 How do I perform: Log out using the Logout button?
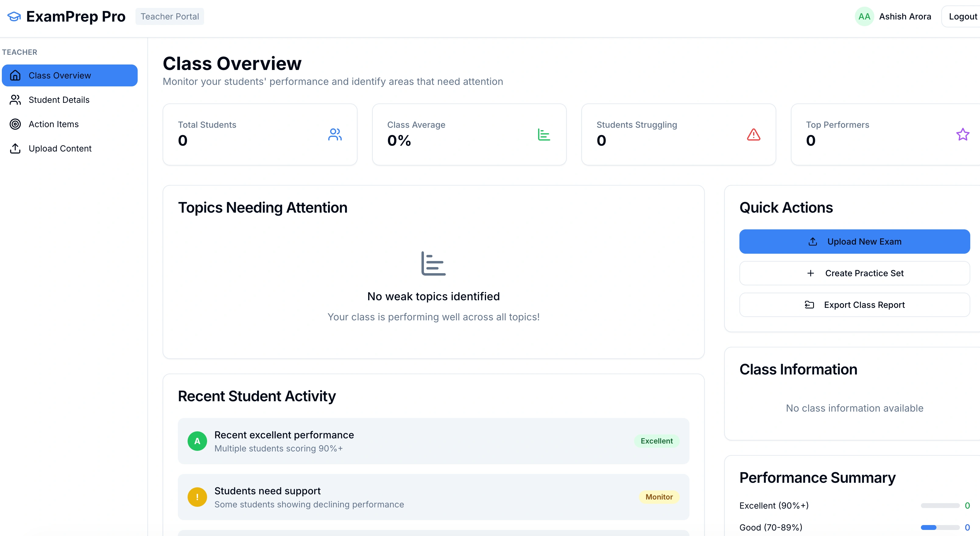click(963, 16)
